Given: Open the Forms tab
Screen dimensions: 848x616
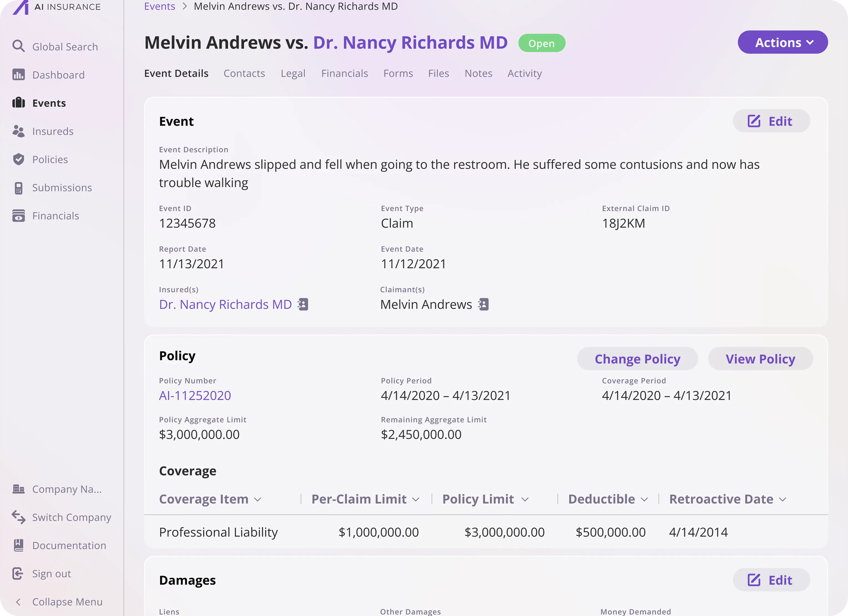Looking at the screenshot, I should (398, 73).
